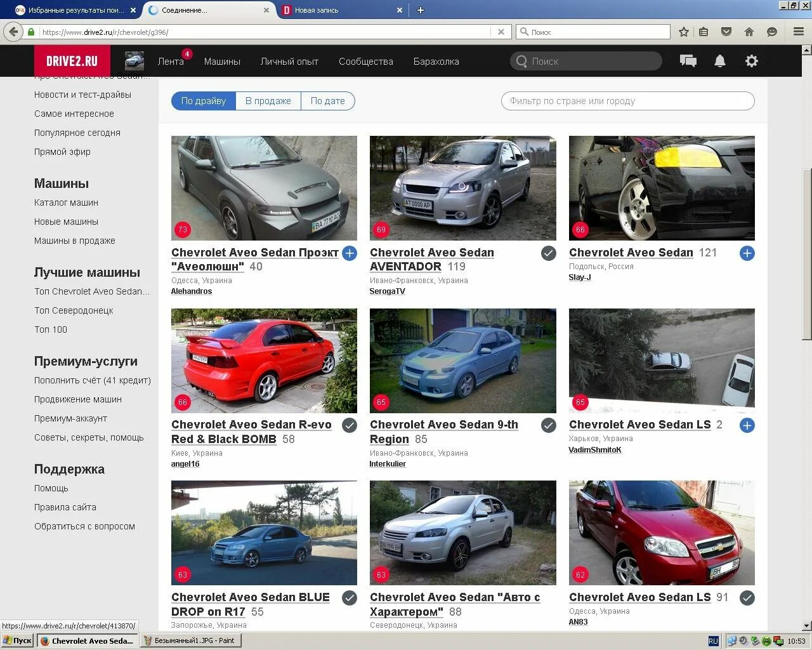Open the Сообщества menu item
812x650 pixels.
pos(366,62)
